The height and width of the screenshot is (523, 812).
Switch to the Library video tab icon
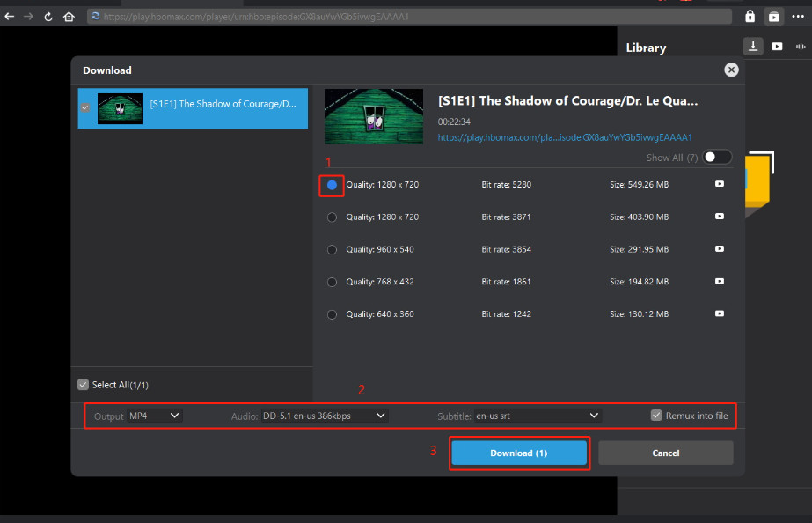[x=777, y=47]
